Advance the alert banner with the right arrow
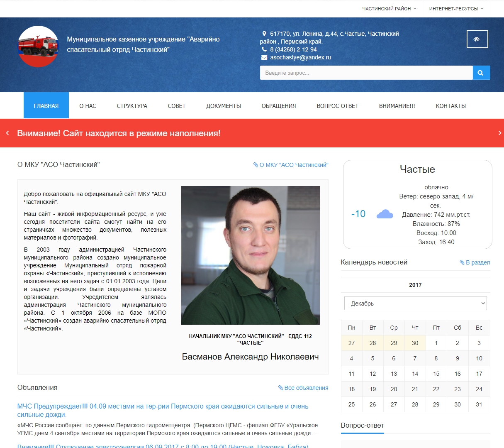Viewport: 504px width, 448px height. click(x=499, y=133)
